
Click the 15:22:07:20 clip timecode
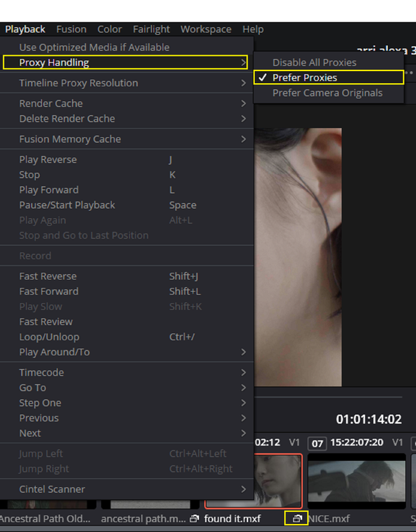357,442
